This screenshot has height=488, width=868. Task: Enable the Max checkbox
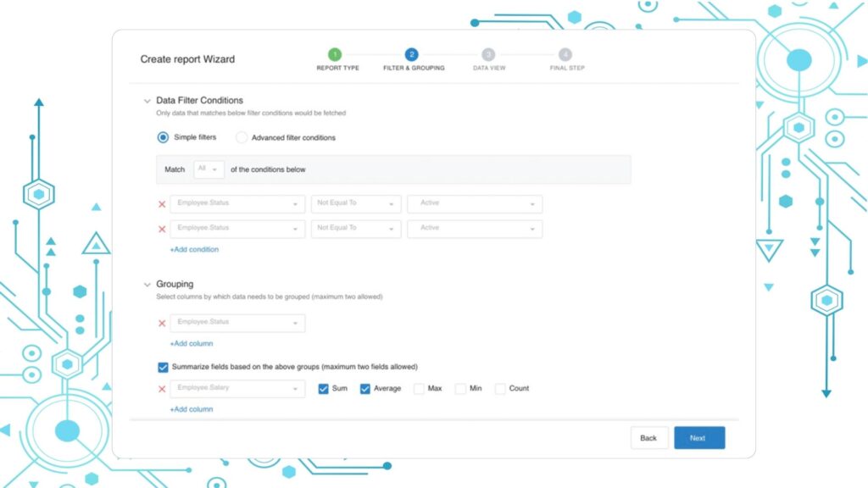point(419,389)
